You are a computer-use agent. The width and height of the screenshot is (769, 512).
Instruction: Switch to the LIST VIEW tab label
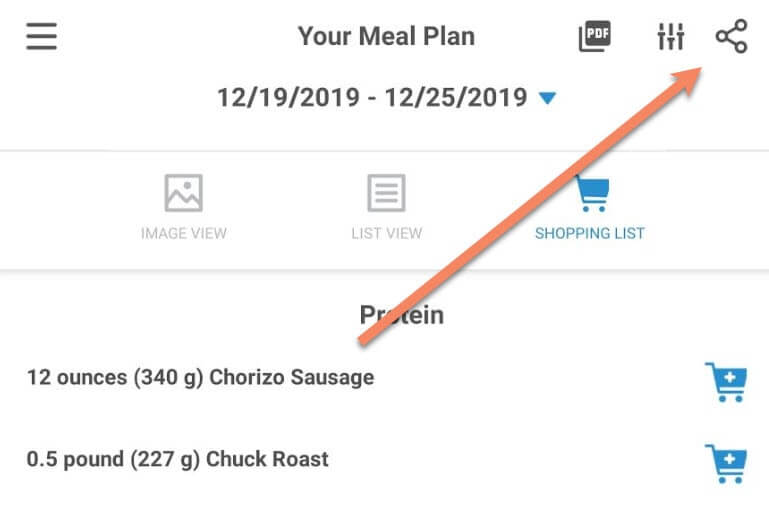pos(386,234)
